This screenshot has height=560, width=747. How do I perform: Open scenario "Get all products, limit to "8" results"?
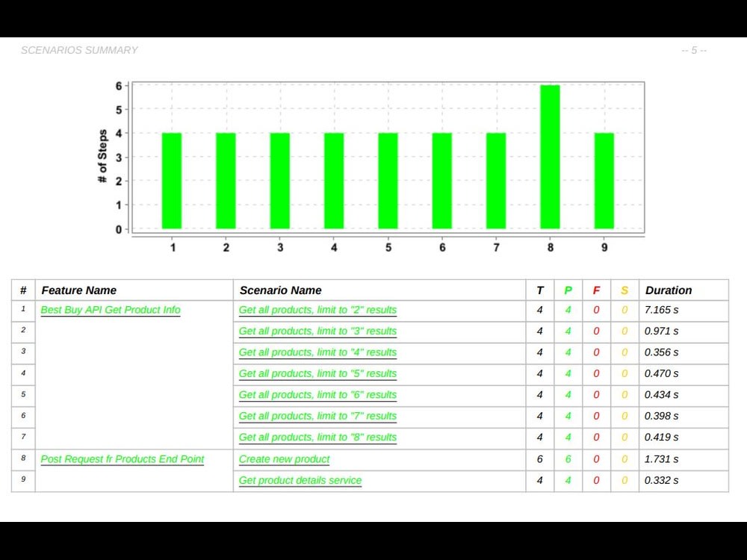pyautogui.click(x=317, y=438)
